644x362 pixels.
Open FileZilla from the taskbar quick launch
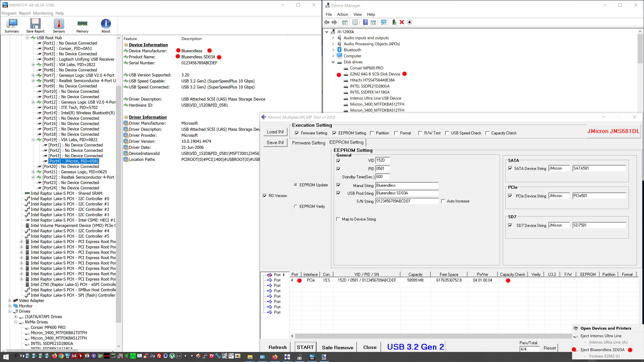click(x=159, y=356)
